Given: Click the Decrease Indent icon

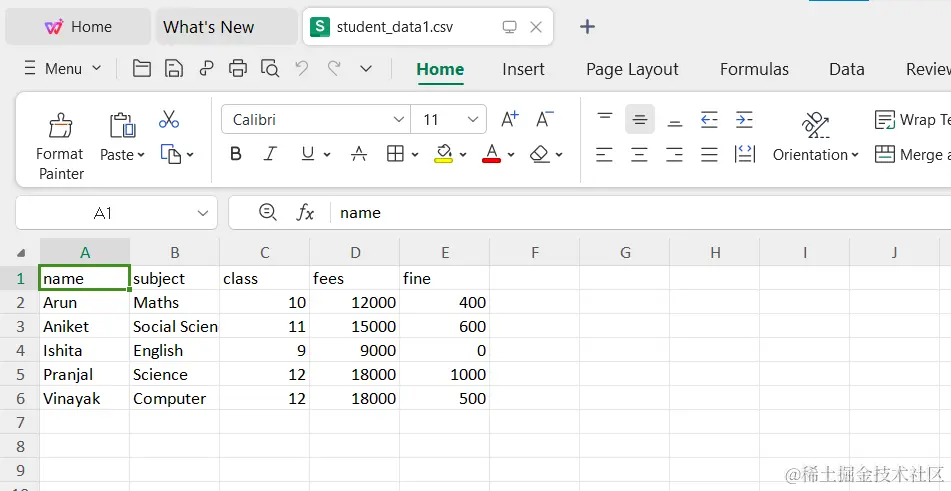Looking at the screenshot, I should (x=709, y=119).
